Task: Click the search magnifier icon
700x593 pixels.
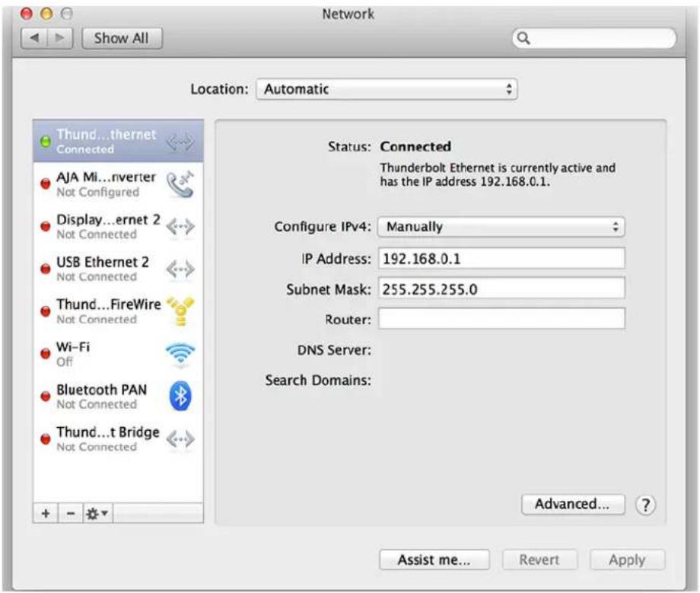Action: [x=523, y=38]
